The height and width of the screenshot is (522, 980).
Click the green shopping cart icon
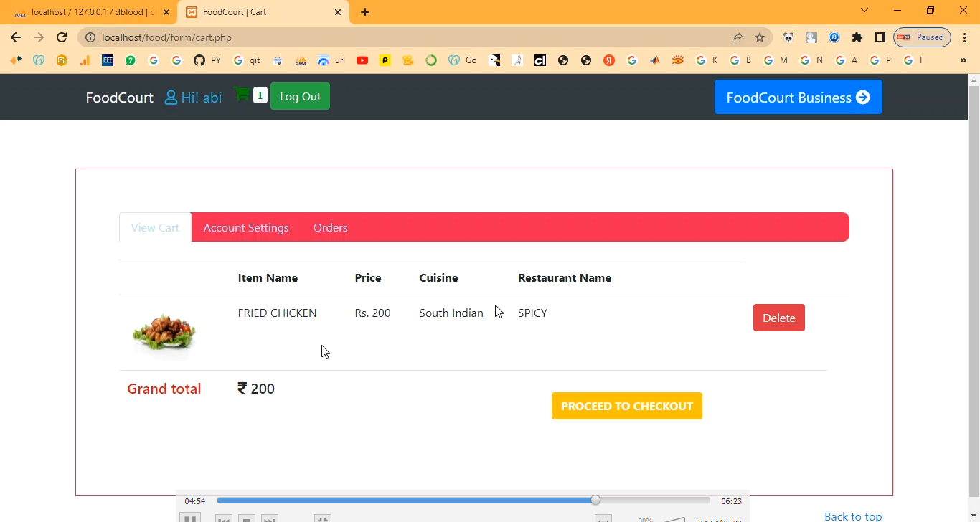tap(242, 95)
